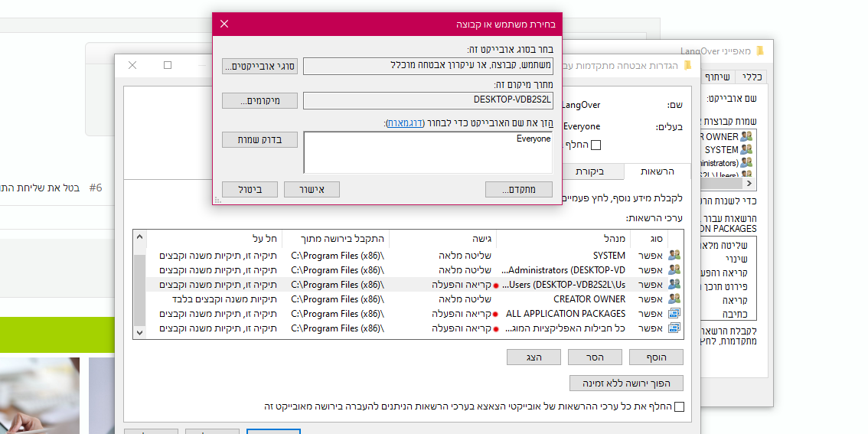This screenshot has height=434, width=868.
Task: Click 'שליטה מלאה' access in the SYSTEM row
Action: (x=465, y=256)
